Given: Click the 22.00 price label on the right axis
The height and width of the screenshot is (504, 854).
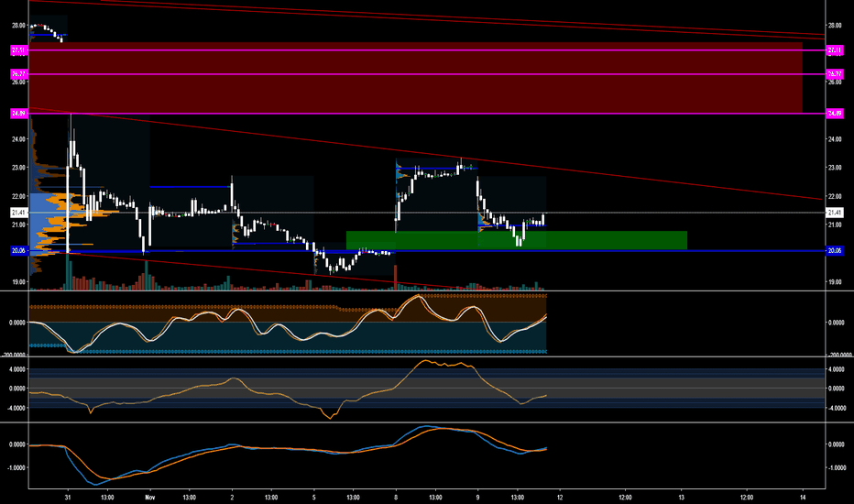Looking at the screenshot, I should pyautogui.click(x=835, y=196).
